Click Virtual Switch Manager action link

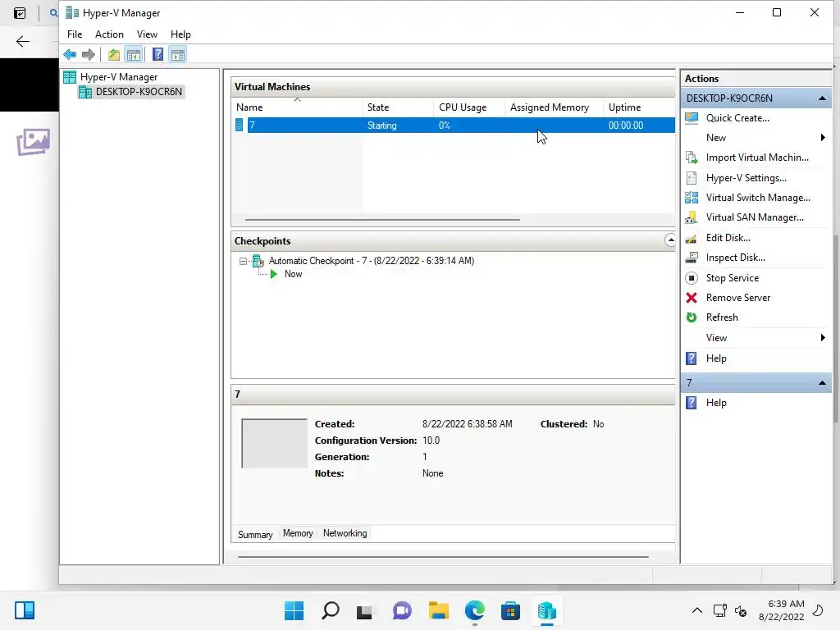758,198
